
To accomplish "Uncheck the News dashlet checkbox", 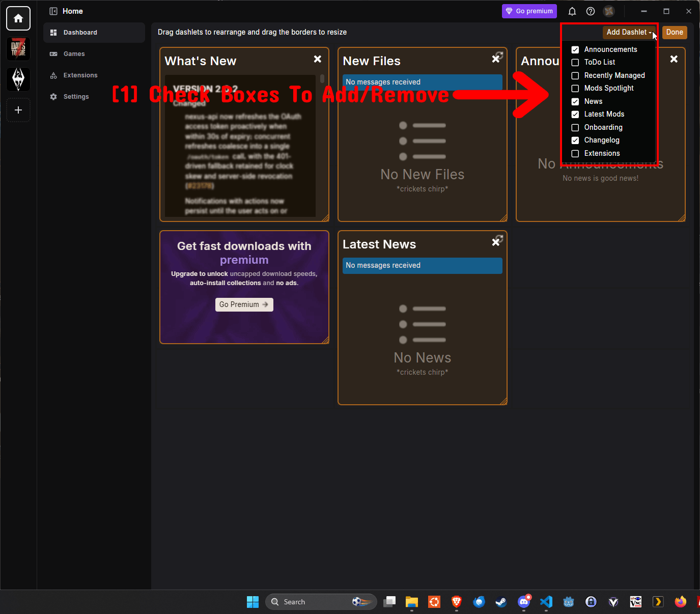I will pyautogui.click(x=575, y=101).
